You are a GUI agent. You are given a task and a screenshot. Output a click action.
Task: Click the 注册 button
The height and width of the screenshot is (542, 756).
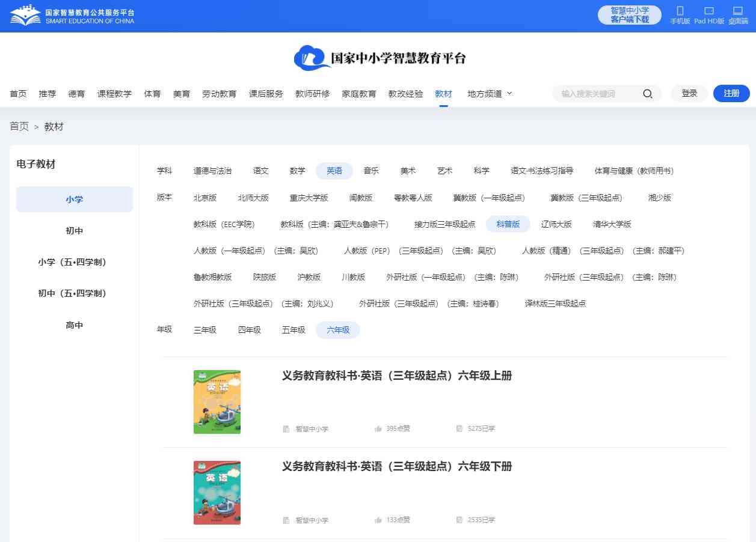point(731,94)
